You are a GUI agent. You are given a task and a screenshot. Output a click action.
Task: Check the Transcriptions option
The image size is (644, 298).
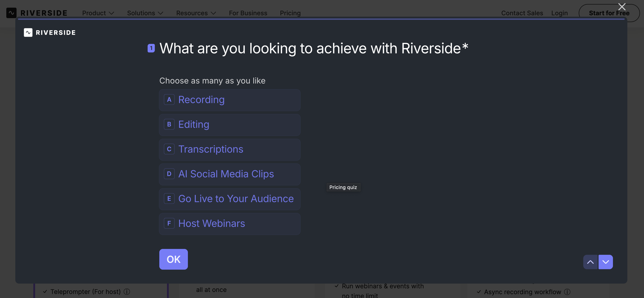click(x=230, y=149)
